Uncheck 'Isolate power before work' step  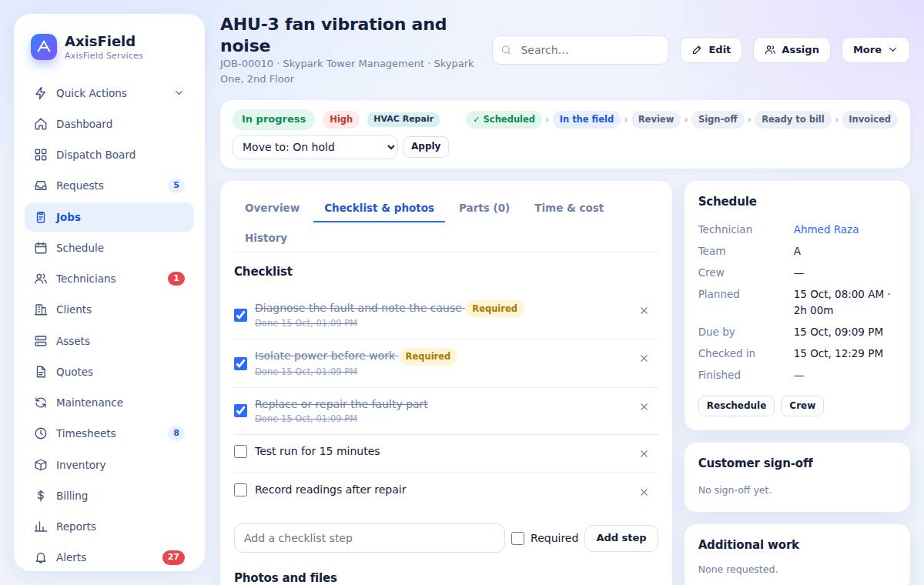(241, 363)
